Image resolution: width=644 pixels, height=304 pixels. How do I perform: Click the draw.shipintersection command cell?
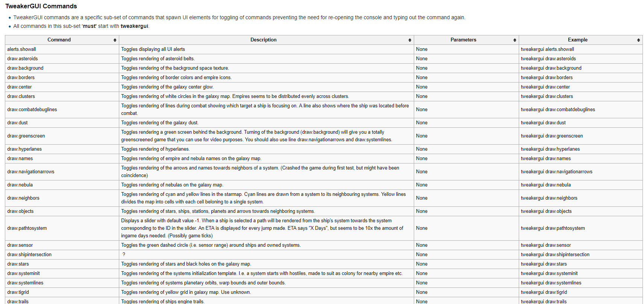point(29,255)
